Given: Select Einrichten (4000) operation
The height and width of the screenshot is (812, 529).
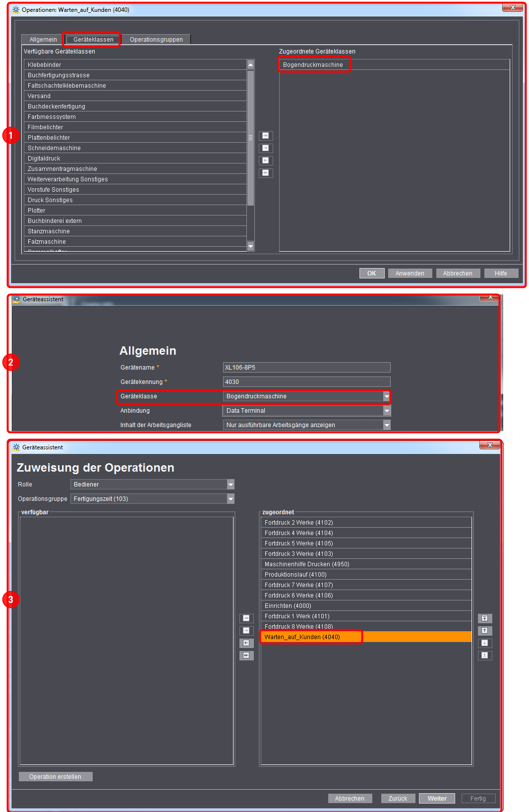Looking at the screenshot, I should coord(366,606).
